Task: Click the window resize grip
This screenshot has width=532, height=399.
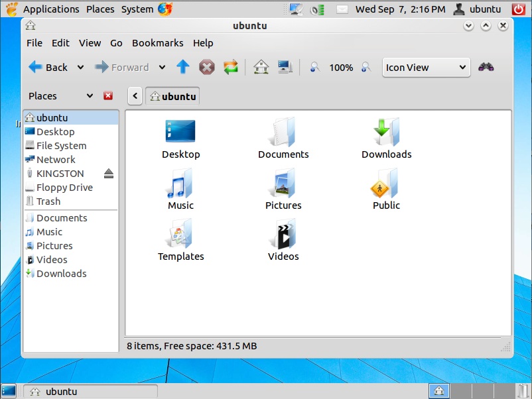Action: (506, 347)
